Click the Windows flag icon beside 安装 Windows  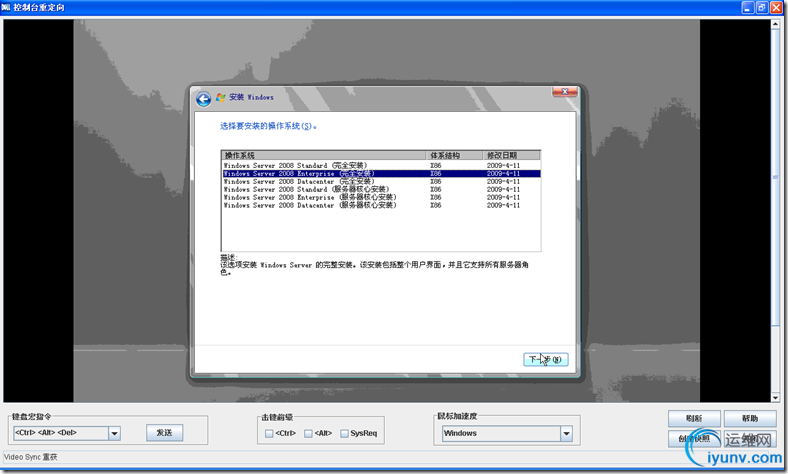[221, 98]
